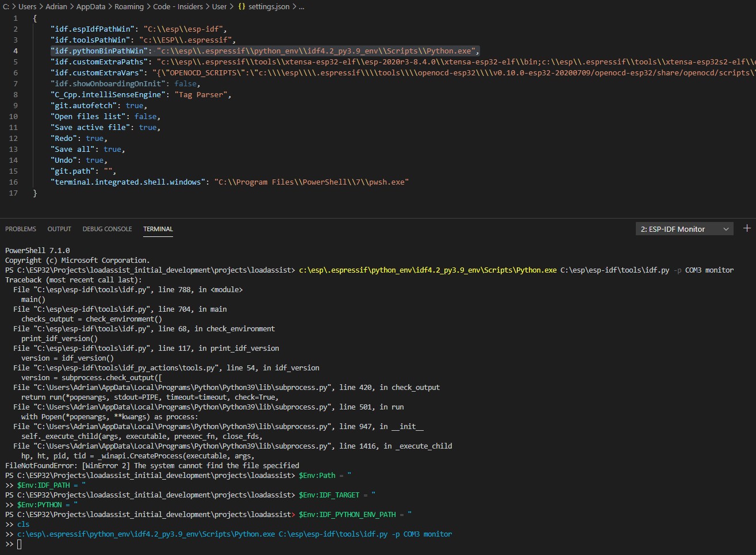The image size is (756, 555).
Task: Click the terminal cursor prompt line
Action: pyautogui.click(x=13, y=543)
